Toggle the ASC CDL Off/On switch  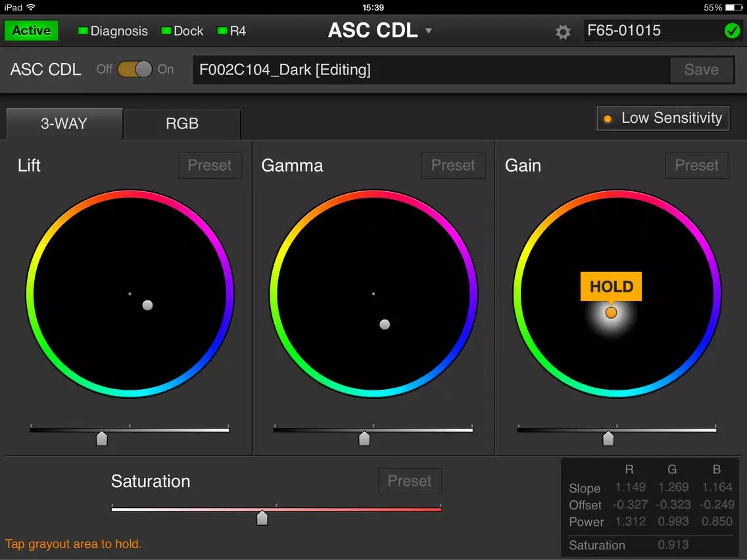pos(135,70)
